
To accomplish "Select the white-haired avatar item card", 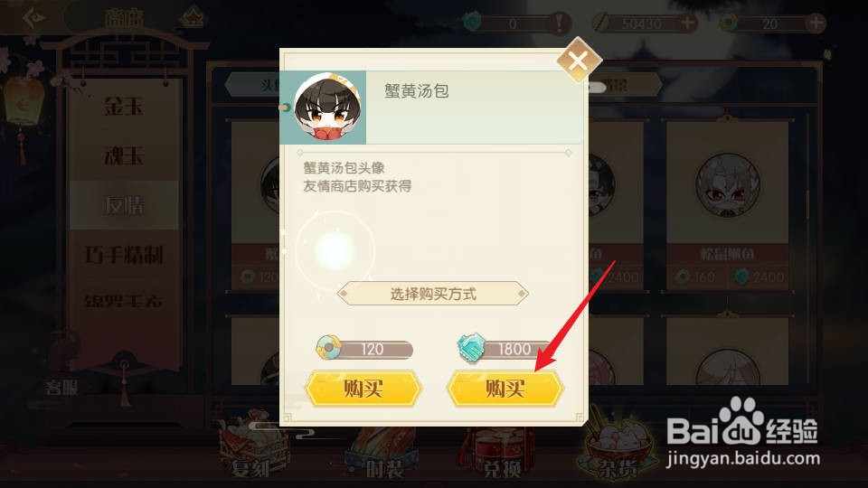I will point(727,205).
